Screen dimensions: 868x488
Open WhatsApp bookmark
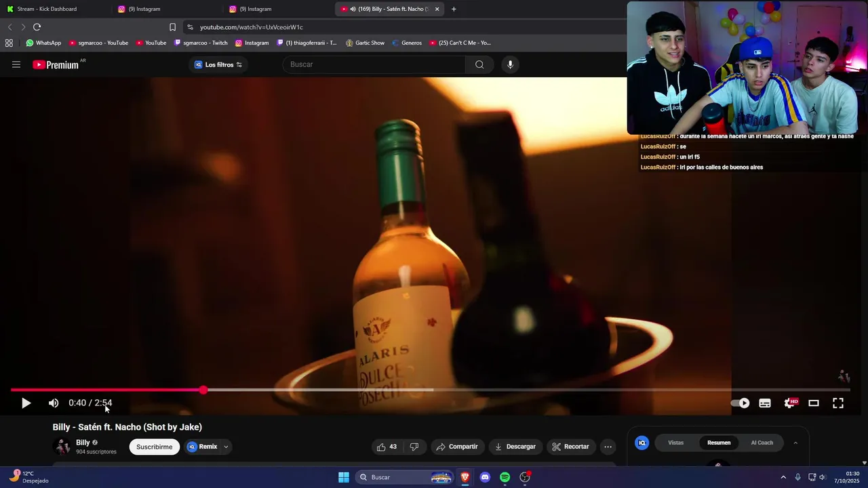(x=43, y=43)
